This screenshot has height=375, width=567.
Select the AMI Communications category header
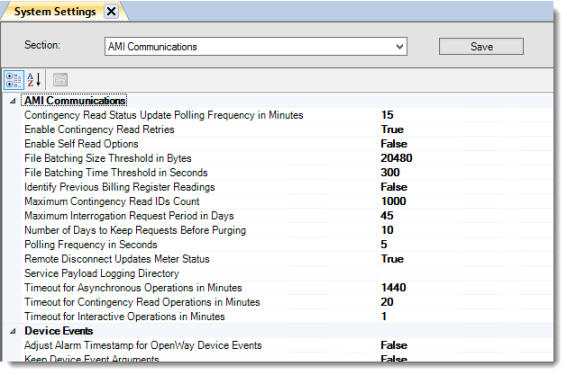coord(74,101)
